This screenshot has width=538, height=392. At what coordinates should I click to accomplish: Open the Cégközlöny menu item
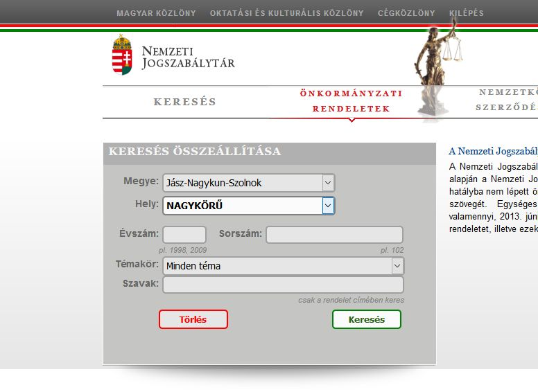coord(406,13)
